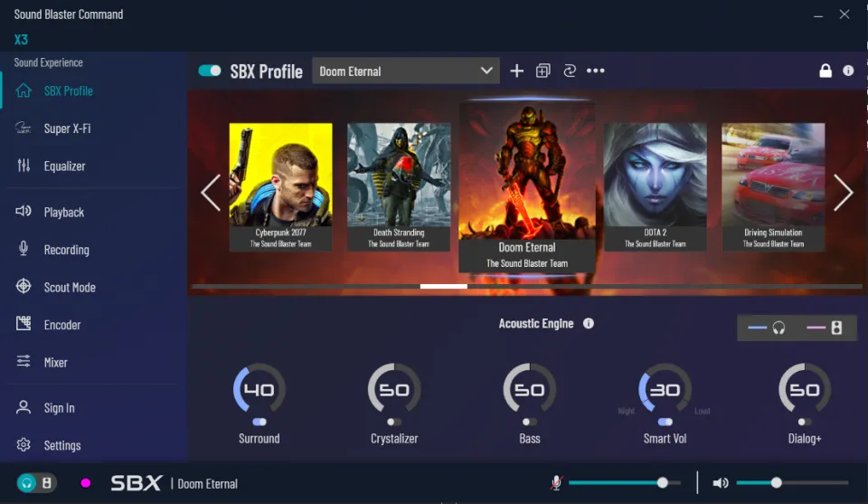
Task: Click the Sign In person icon
Action: 24,407
